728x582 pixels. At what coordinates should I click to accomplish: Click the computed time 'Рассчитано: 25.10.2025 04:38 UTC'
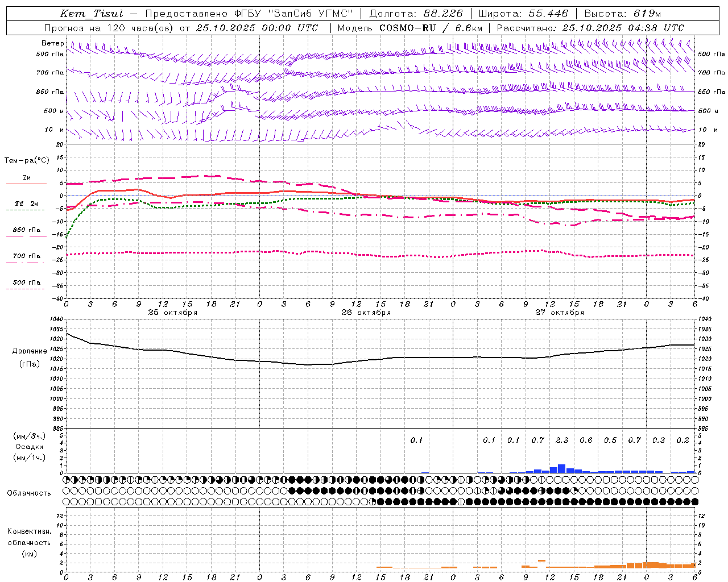(590, 28)
